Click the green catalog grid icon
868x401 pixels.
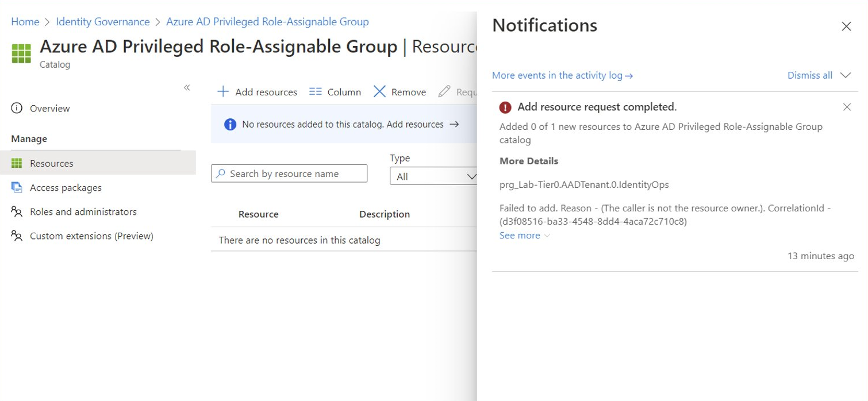pyautogui.click(x=21, y=53)
